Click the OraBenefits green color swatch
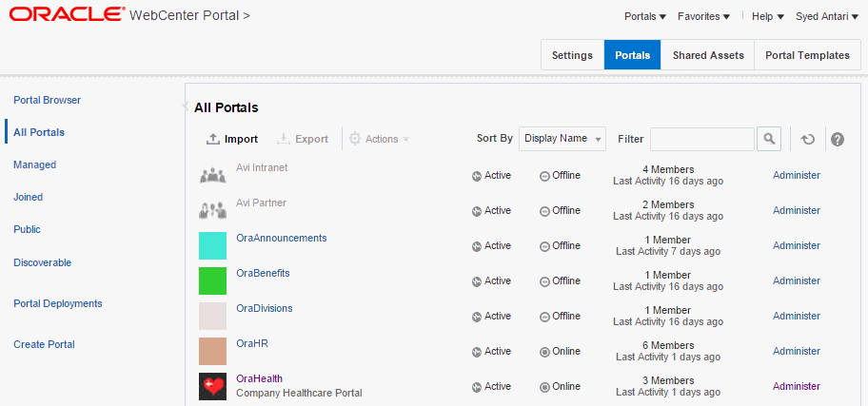The image size is (868, 406). click(x=212, y=280)
